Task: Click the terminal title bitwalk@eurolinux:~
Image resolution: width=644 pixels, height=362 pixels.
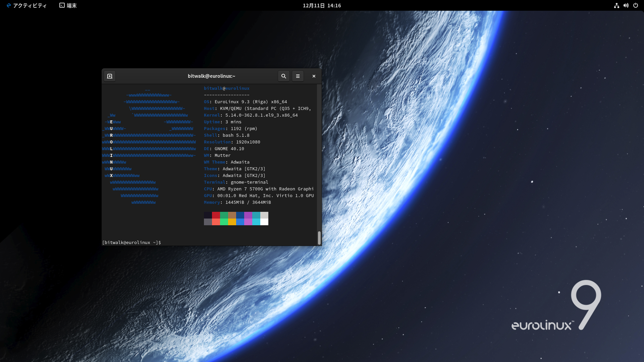Action: (211, 76)
